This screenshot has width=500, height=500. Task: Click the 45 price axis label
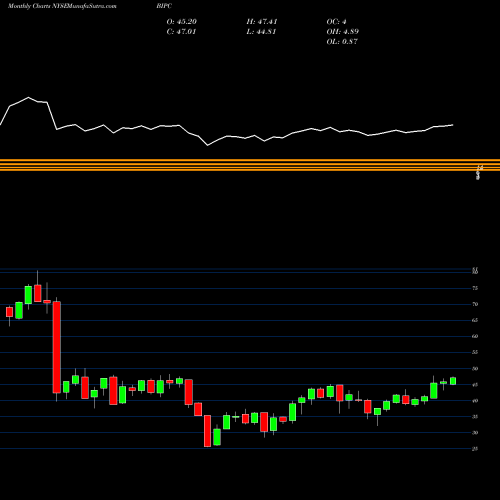tap(475, 385)
